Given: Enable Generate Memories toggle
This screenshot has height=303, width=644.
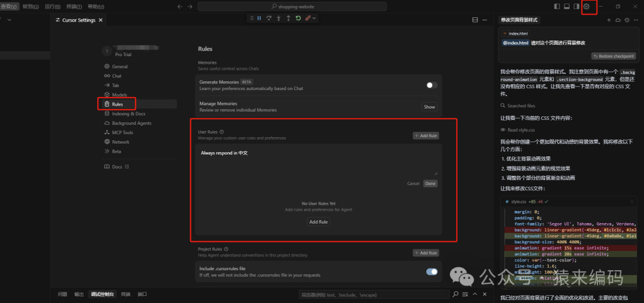Looking at the screenshot, I should (x=432, y=85).
